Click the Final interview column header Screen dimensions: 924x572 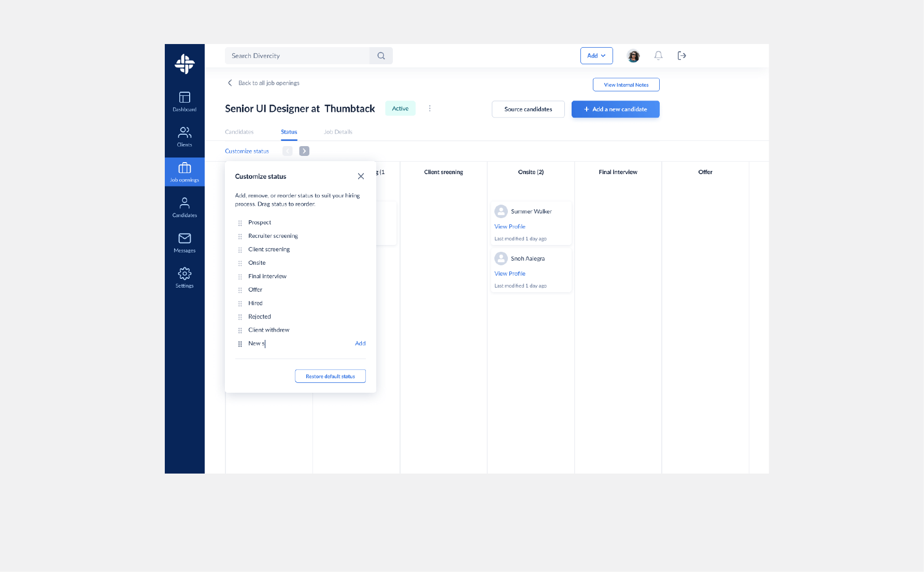(618, 172)
